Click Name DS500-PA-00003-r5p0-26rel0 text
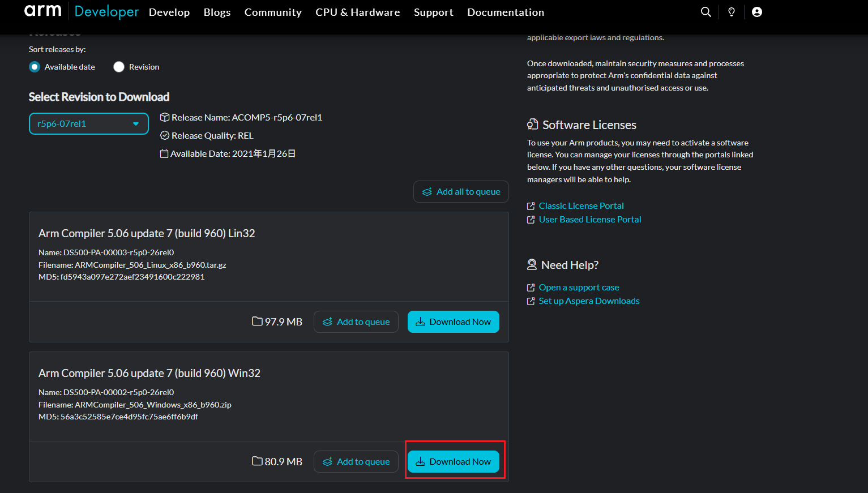The height and width of the screenshot is (493, 868). (x=106, y=252)
